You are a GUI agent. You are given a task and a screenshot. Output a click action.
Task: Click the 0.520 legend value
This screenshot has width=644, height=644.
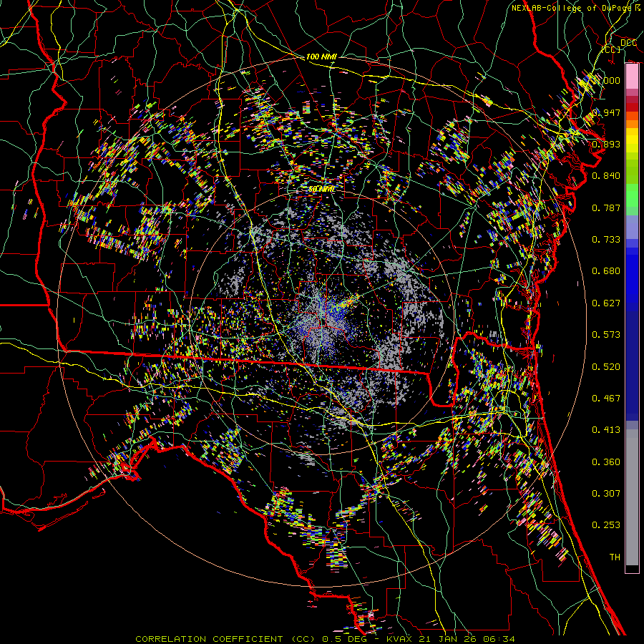606,366
